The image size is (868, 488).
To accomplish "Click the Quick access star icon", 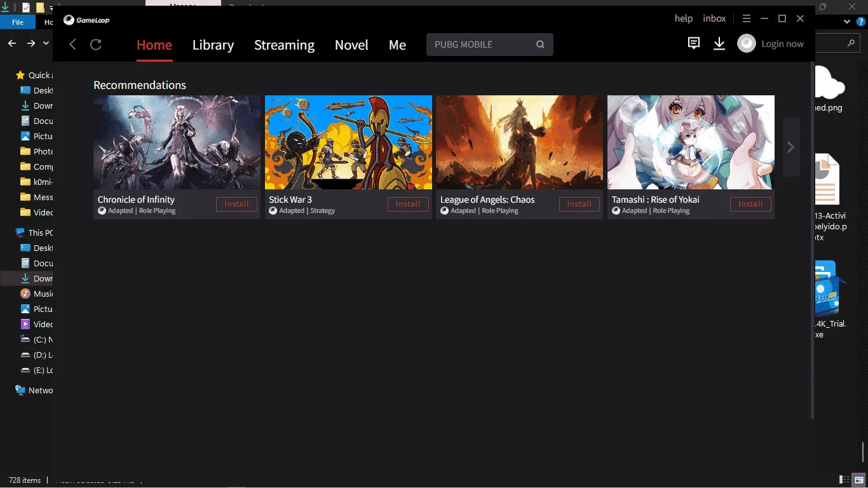I will pyautogui.click(x=20, y=75).
